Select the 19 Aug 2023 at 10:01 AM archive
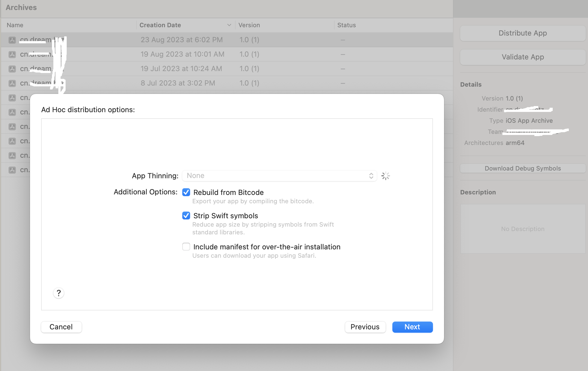The image size is (588, 371). [227, 54]
